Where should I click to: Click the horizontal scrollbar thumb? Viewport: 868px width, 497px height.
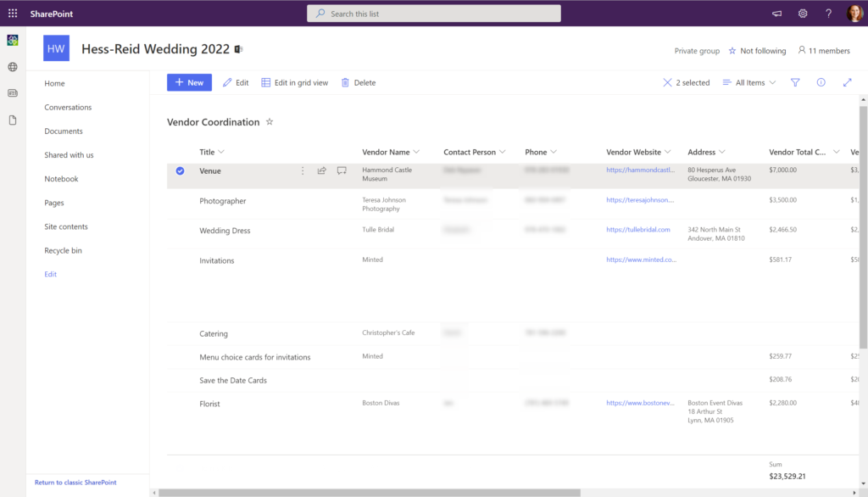(x=370, y=493)
